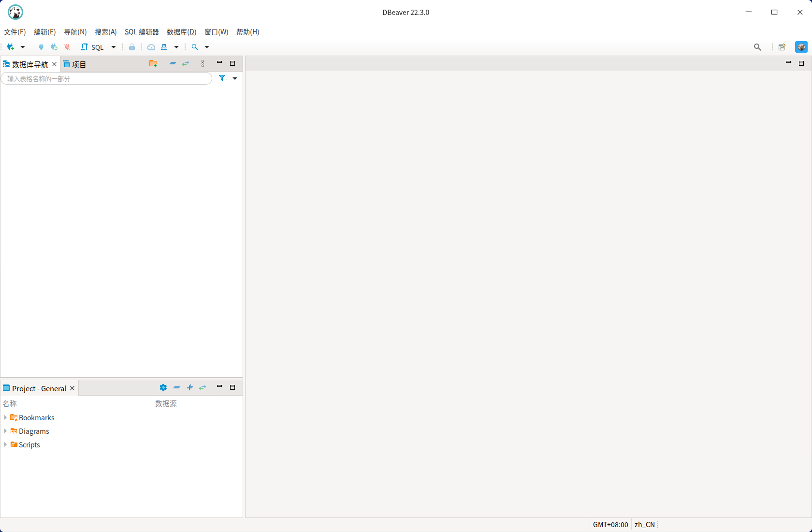Expand the filter settings dropdown arrow
The image size is (812, 532).
click(x=235, y=78)
